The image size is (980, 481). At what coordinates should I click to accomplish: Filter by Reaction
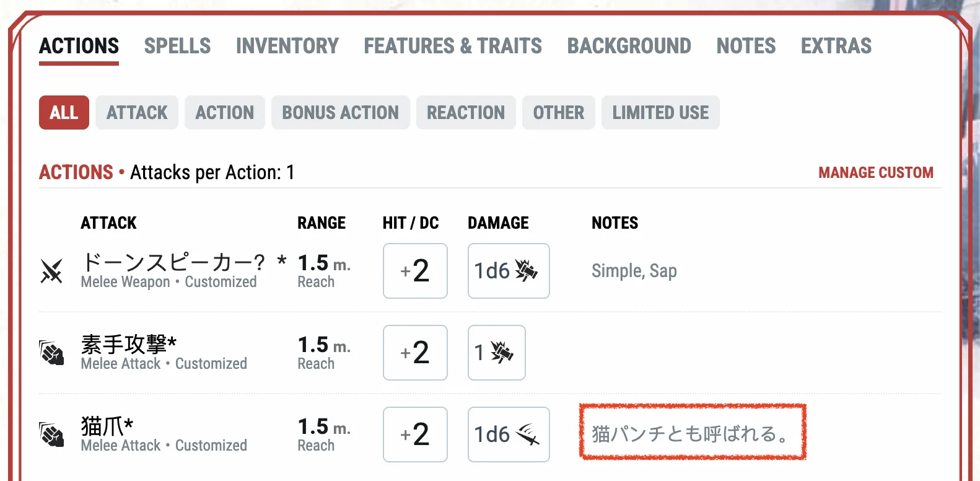click(466, 113)
